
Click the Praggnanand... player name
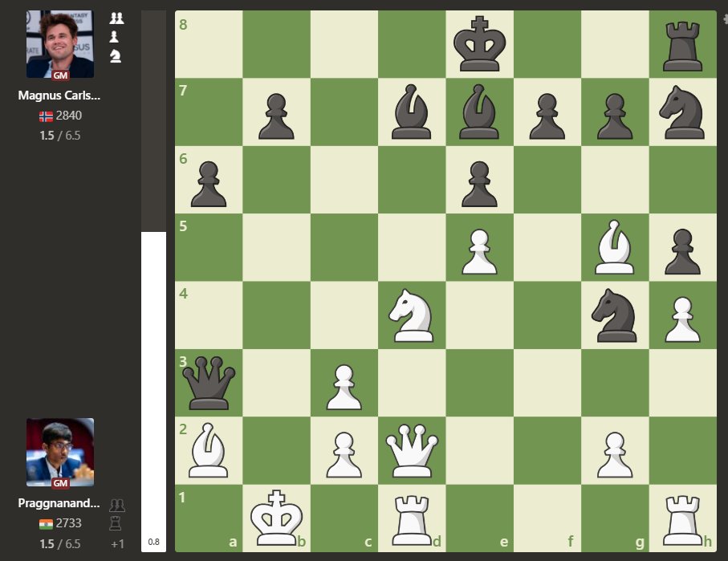pyautogui.click(x=59, y=503)
